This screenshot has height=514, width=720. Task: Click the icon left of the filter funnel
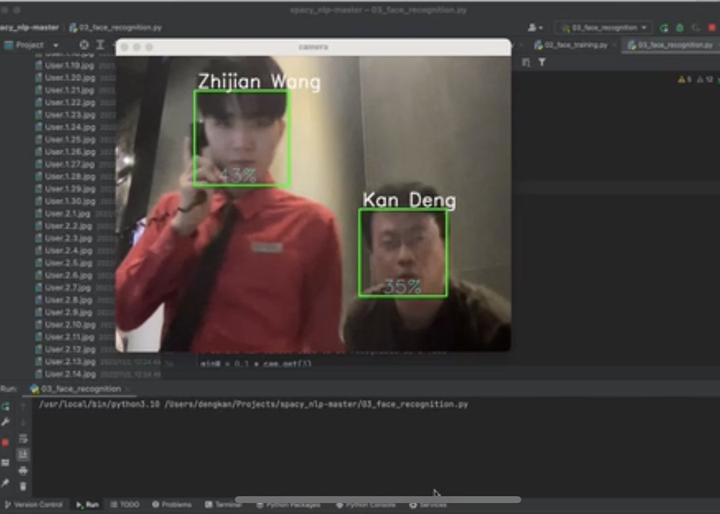[x=526, y=62]
